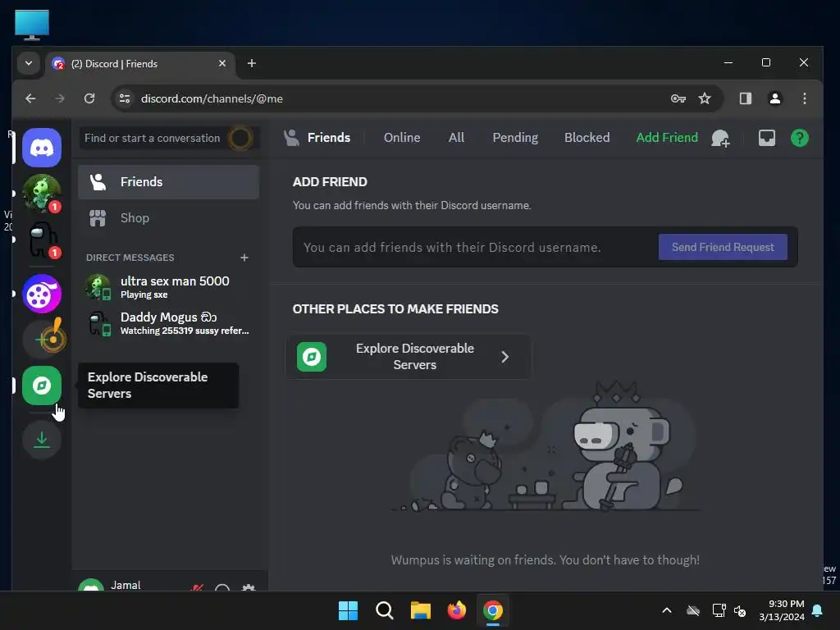Show hidden system tray icons chevron
The image size is (840, 630).
click(667, 610)
